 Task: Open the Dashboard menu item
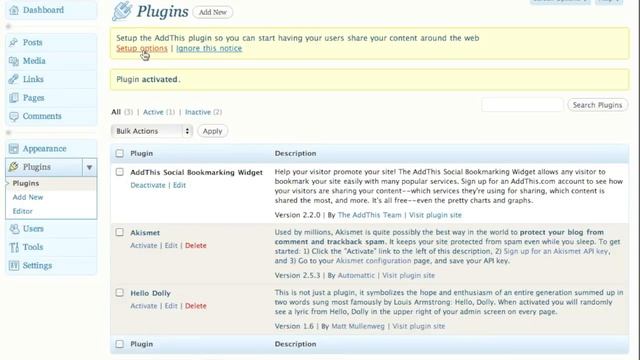(43, 10)
